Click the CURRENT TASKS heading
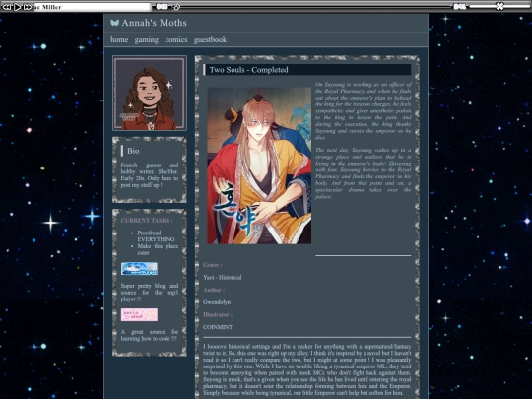This screenshot has width=532, height=399. click(147, 221)
